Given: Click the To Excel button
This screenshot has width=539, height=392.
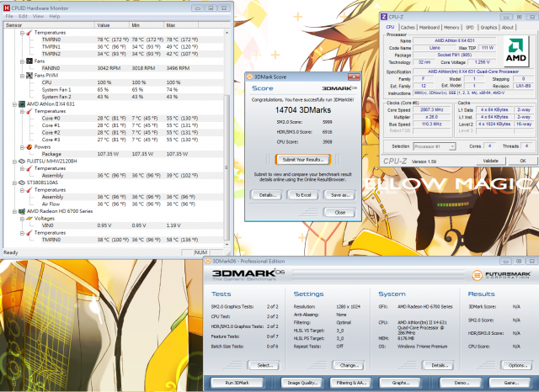Looking at the screenshot, I should (x=303, y=195).
